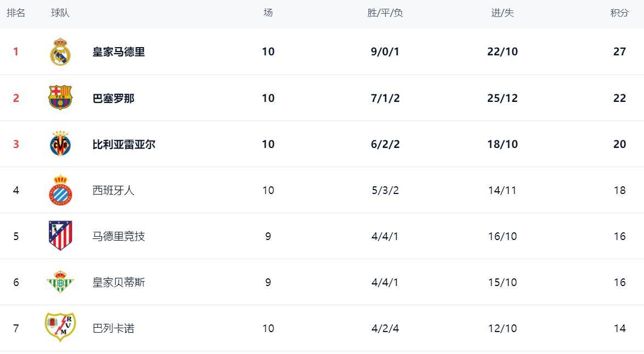Click the 排名 column header

(x=16, y=13)
